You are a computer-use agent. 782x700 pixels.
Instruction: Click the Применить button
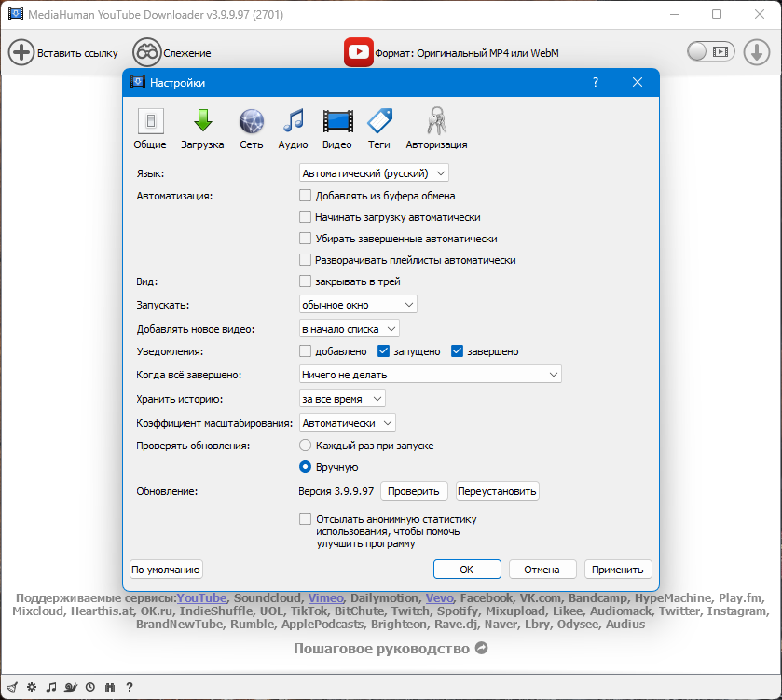tap(617, 570)
